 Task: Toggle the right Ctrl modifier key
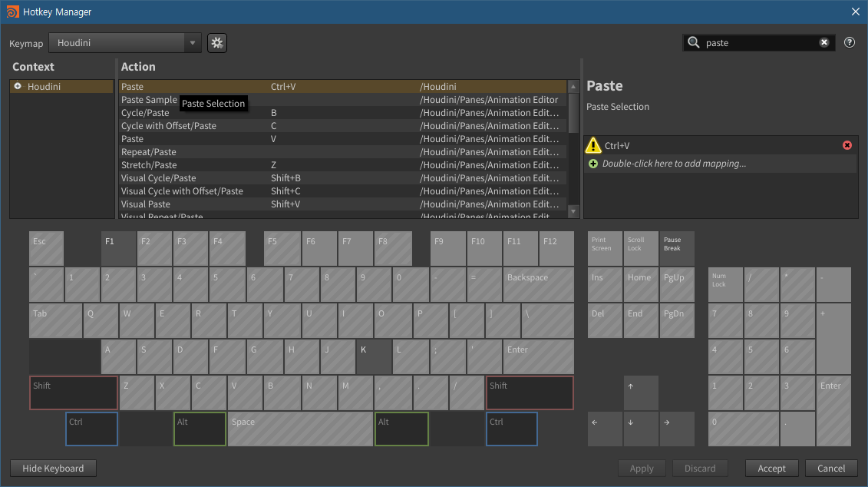coord(511,429)
